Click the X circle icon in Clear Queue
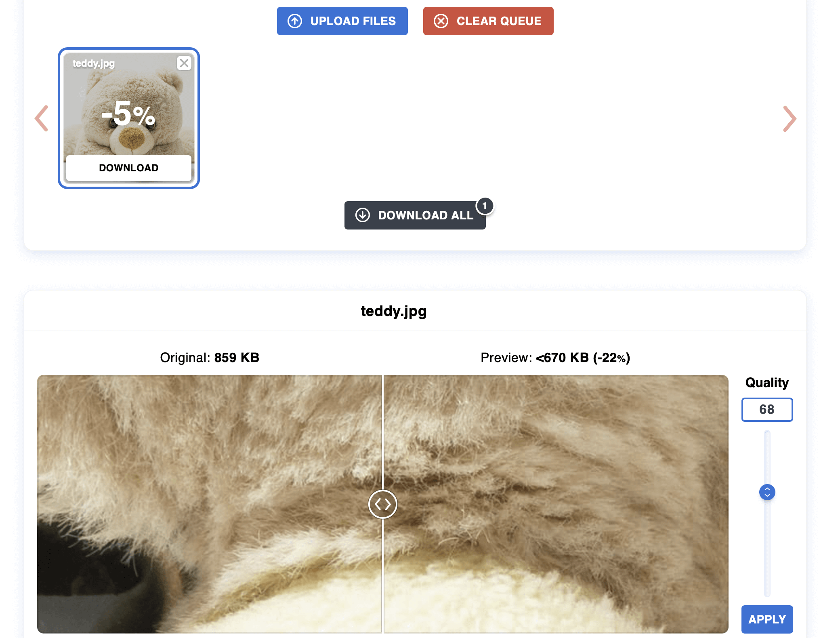840x638 pixels. [x=441, y=21]
